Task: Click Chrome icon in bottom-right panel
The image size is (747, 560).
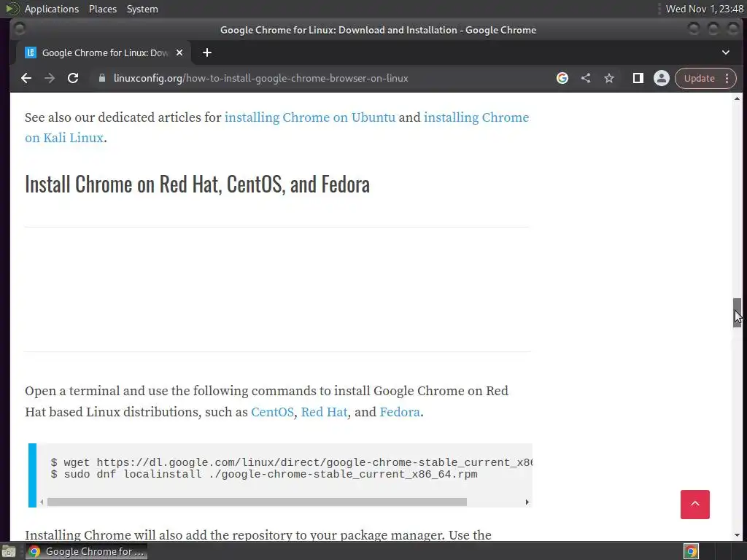Action: (x=691, y=551)
